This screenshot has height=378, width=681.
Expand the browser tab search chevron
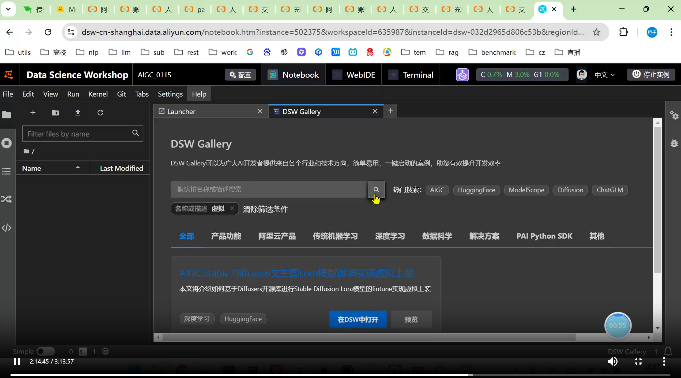click(x=8, y=9)
